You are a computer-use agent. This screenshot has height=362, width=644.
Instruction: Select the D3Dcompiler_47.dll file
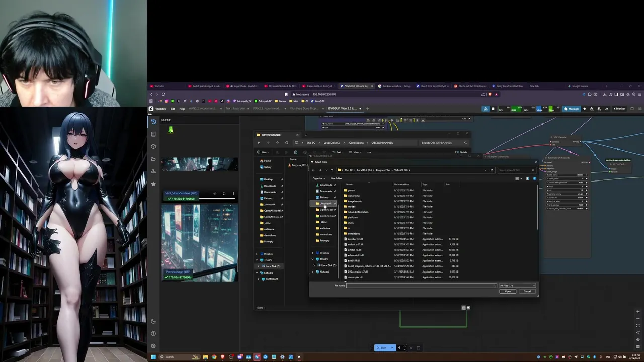tap(357, 271)
